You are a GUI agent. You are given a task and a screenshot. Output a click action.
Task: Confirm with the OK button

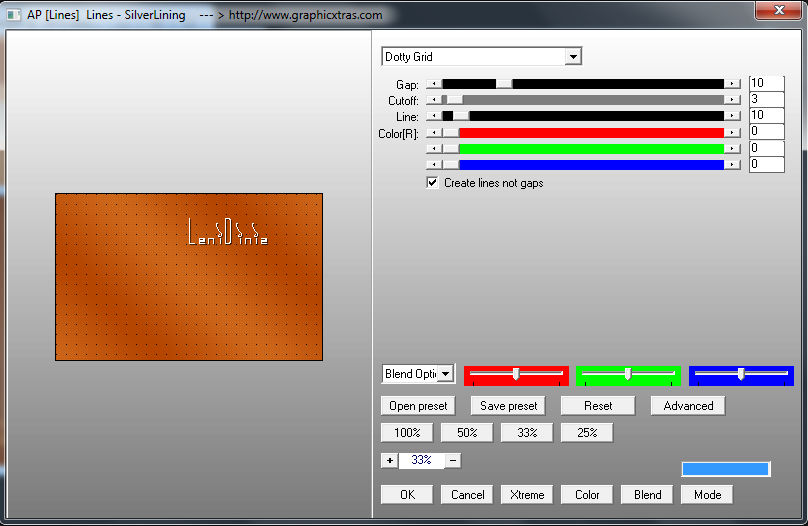[x=406, y=495]
